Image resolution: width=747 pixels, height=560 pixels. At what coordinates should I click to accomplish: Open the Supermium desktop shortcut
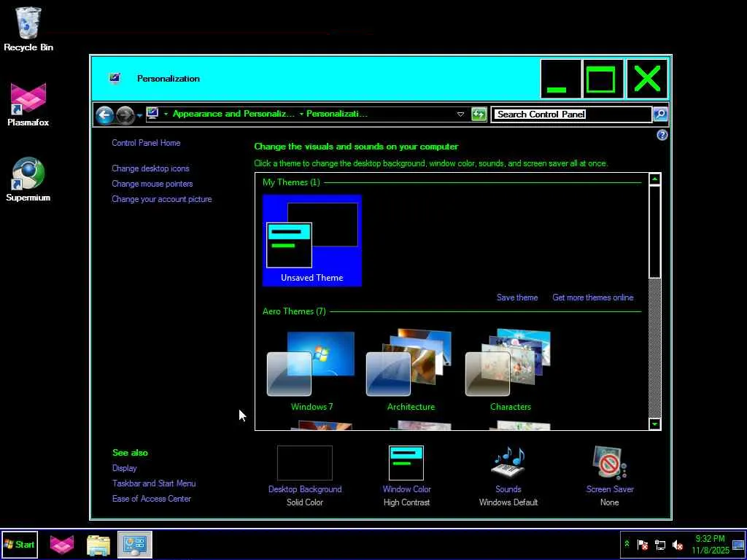tap(28, 179)
